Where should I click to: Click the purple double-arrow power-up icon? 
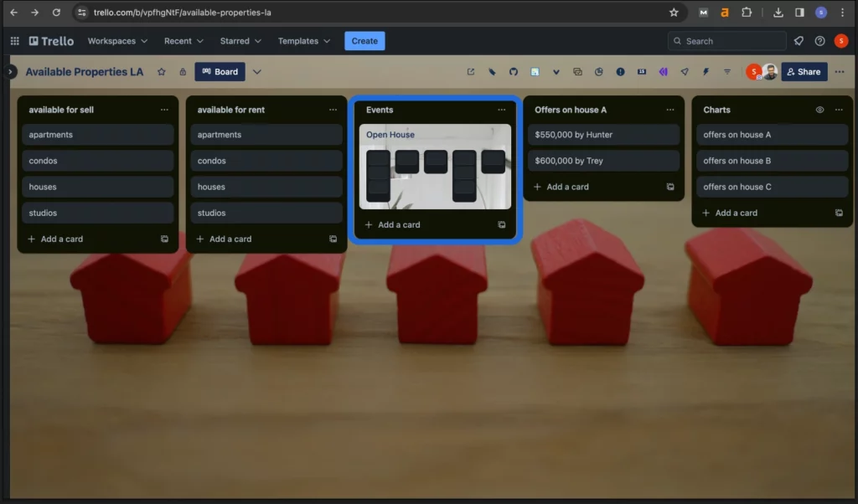[x=663, y=72]
